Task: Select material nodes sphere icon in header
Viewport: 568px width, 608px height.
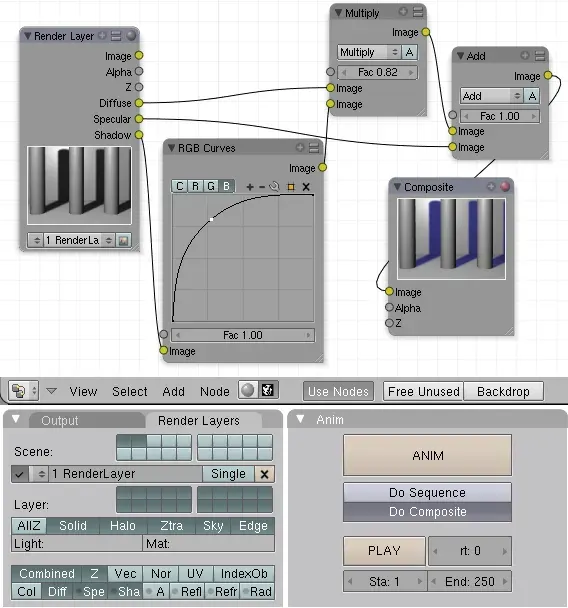Action: [x=248, y=390]
